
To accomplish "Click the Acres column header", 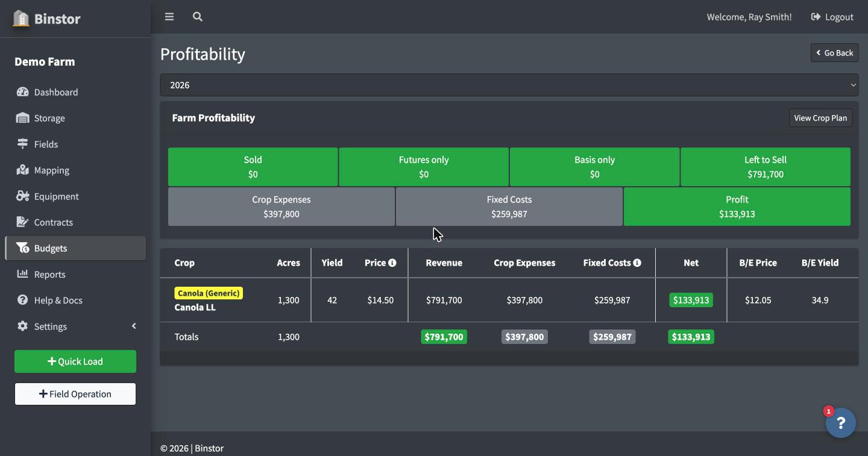I will click(x=288, y=263).
